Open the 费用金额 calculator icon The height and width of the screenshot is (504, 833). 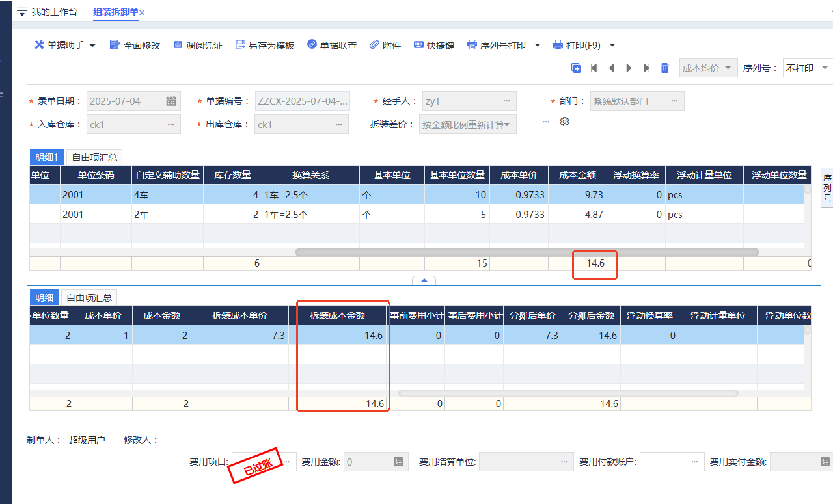pyautogui.click(x=398, y=462)
